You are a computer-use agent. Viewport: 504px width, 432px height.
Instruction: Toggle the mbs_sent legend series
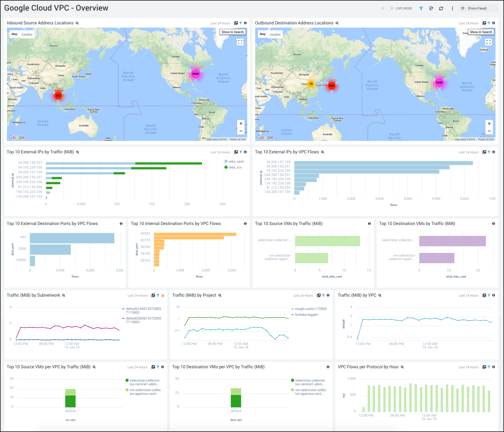click(234, 162)
